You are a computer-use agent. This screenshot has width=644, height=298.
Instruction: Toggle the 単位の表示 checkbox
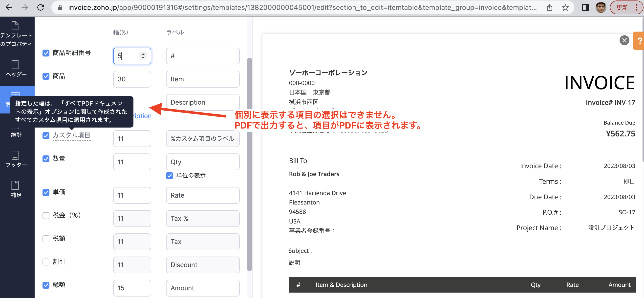[x=170, y=175]
